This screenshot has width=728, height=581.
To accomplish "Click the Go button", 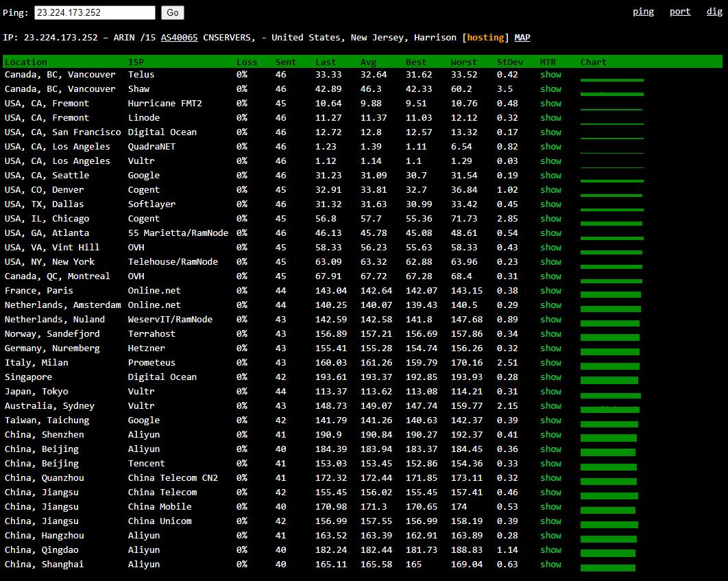I will [173, 12].
